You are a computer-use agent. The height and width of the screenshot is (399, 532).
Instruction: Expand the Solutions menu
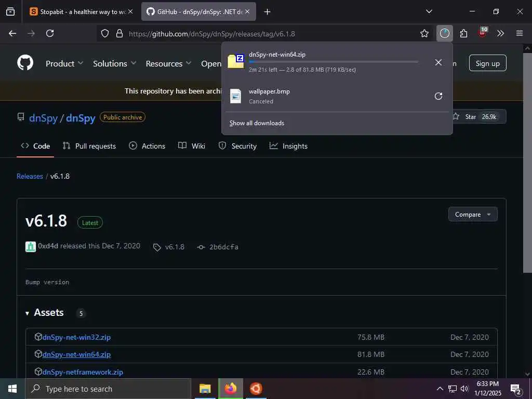click(115, 63)
